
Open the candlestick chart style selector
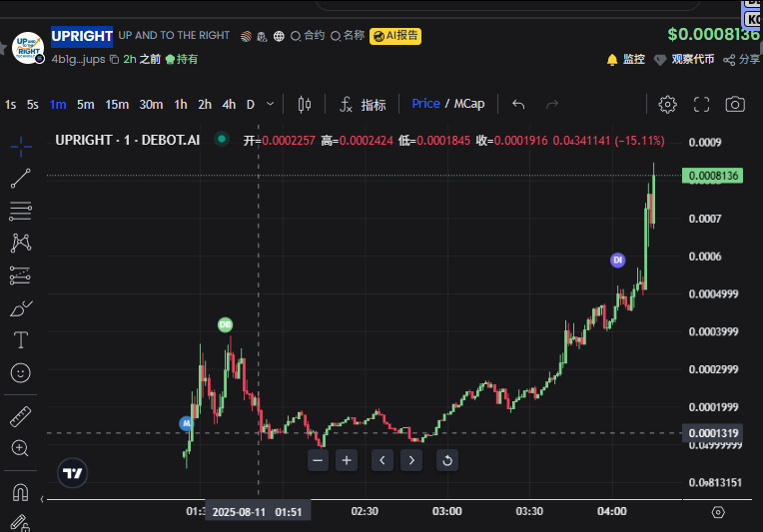coord(305,104)
